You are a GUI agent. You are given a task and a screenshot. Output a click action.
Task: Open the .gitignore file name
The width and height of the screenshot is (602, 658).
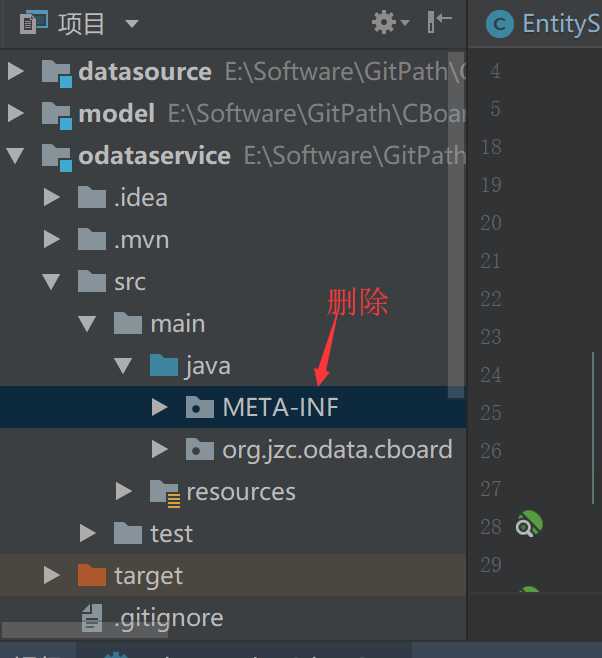click(169, 619)
